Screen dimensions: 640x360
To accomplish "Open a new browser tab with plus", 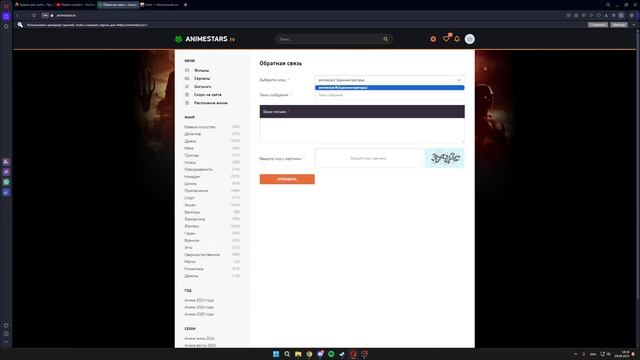I will coord(185,5).
